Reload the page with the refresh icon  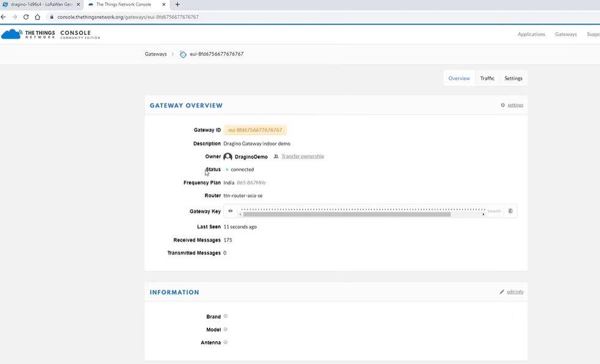pyautogui.click(x=26, y=17)
